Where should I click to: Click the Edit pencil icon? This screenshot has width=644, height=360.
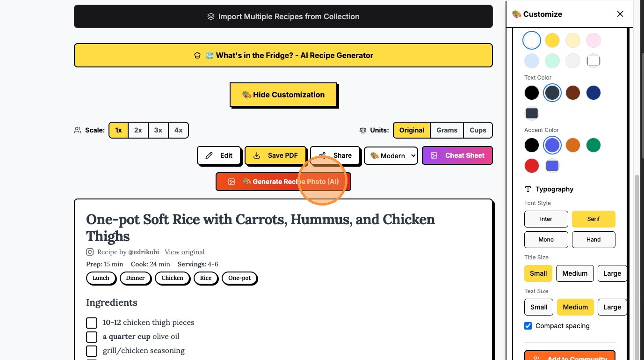coord(209,155)
